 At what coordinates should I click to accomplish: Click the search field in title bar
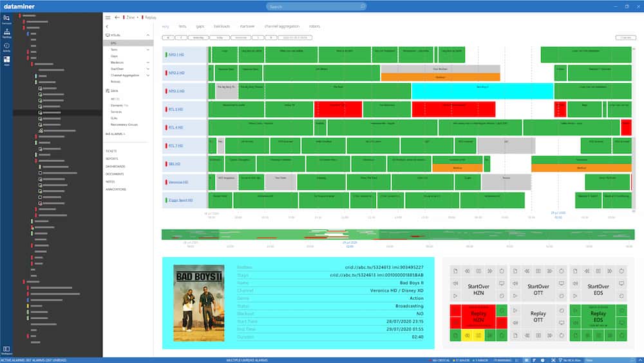(321, 6)
